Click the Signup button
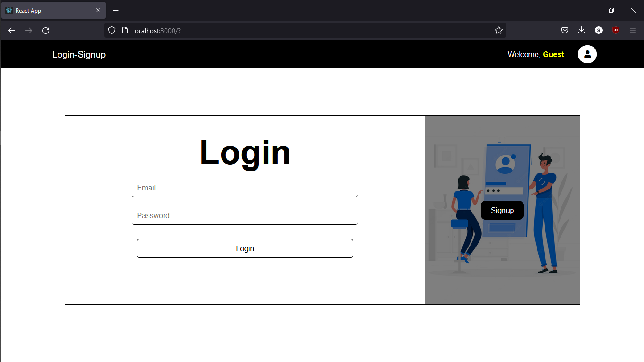 click(x=502, y=210)
